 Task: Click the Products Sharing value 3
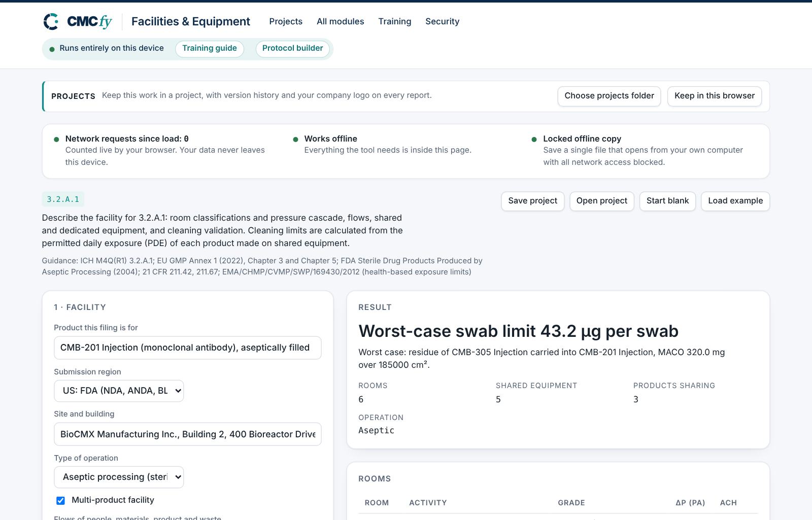click(636, 400)
